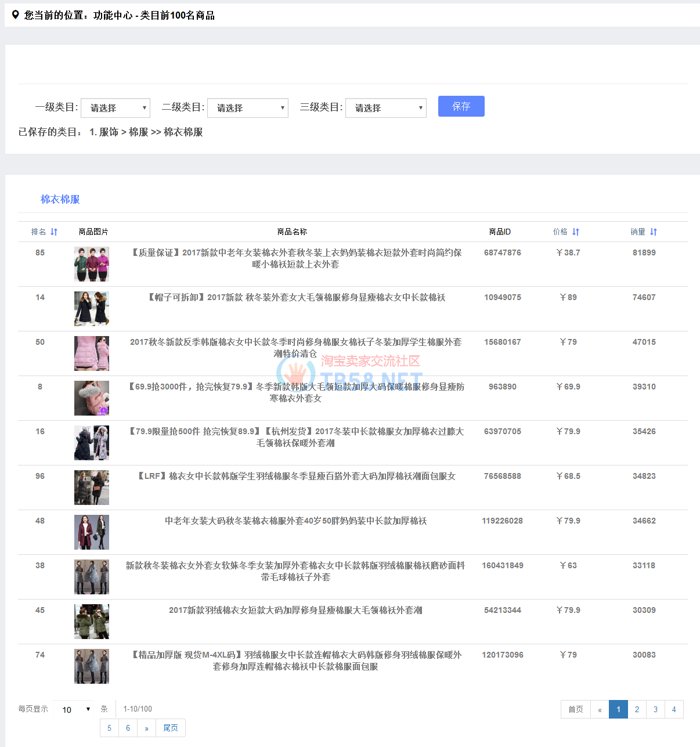Click the location pin icon at top
The height and width of the screenshot is (747, 700).
coord(16,15)
